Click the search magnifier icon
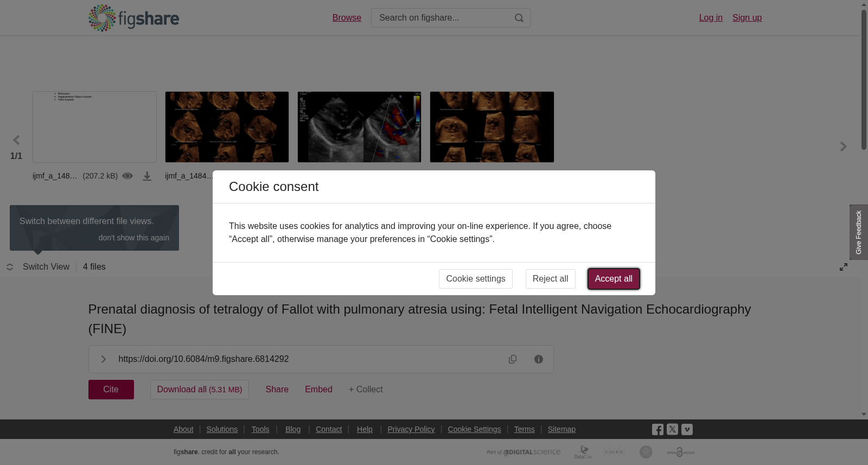Viewport: 868px width, 465px height. coord(519,18)
